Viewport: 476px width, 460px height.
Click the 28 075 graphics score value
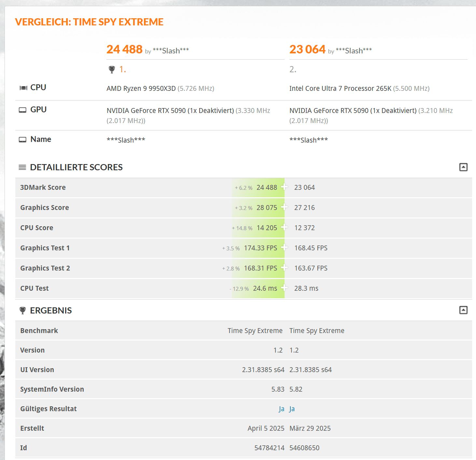click(267, 208)
